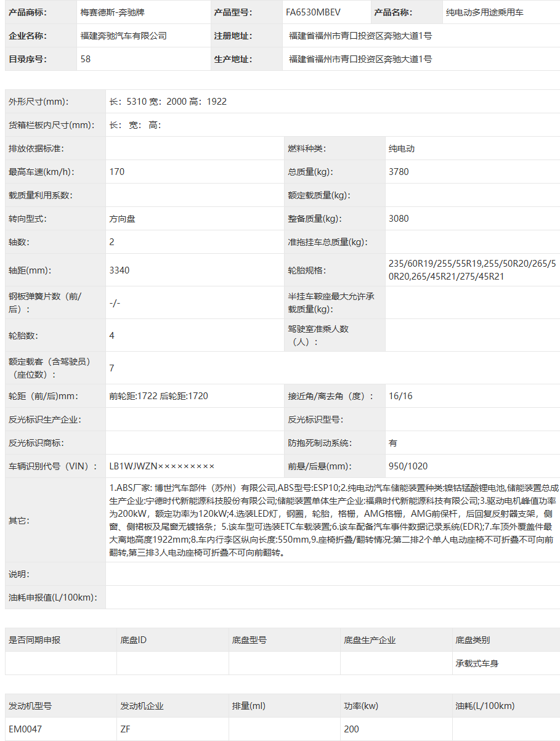Click the motor model EM0047
The height and width of the screenshot is (741, 560).
[25, 729]
